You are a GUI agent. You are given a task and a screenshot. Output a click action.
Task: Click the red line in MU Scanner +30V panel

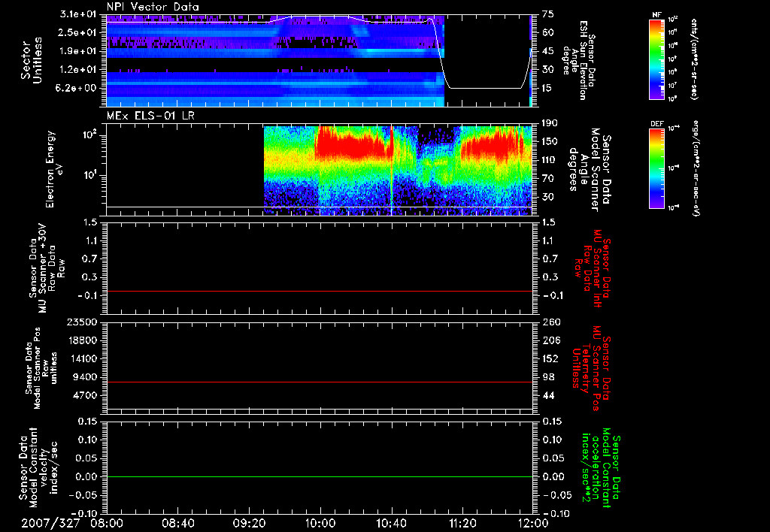[320, 291]
